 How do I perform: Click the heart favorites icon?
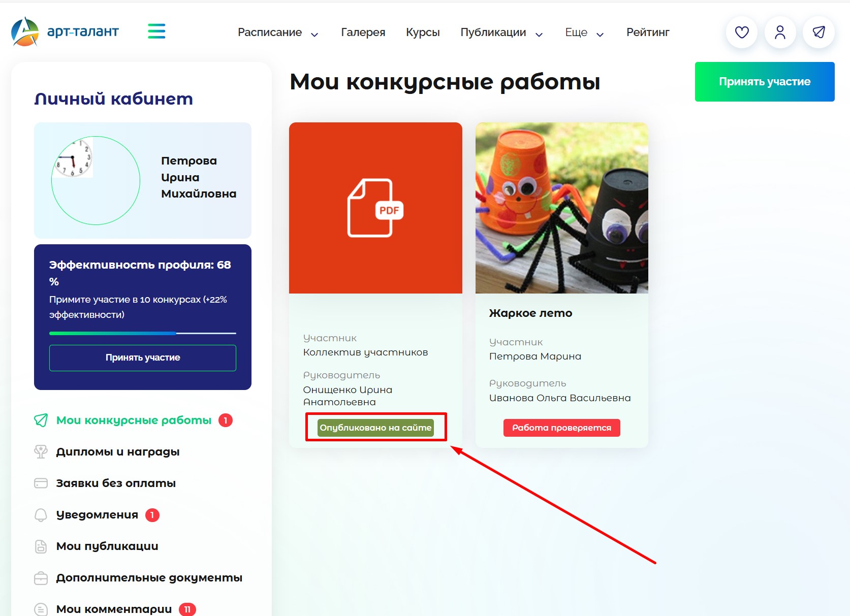(x=742, y=33)
